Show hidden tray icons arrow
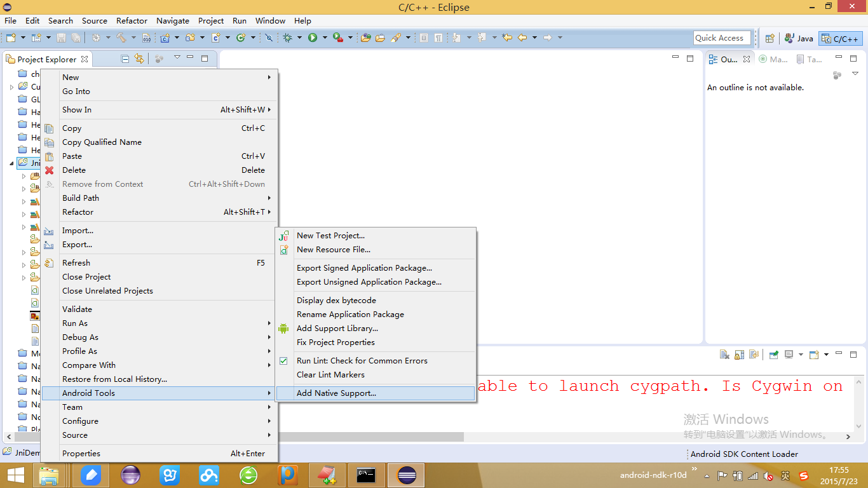 pos(705,475)
